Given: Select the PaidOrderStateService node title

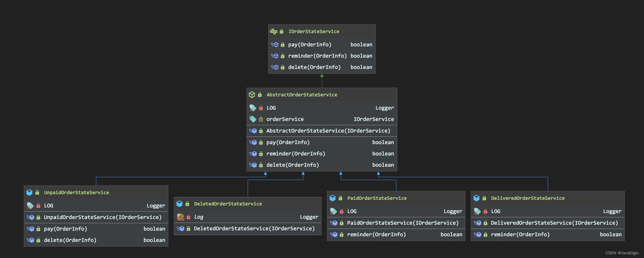Looking at the screenshot, I should coord(377,198).
